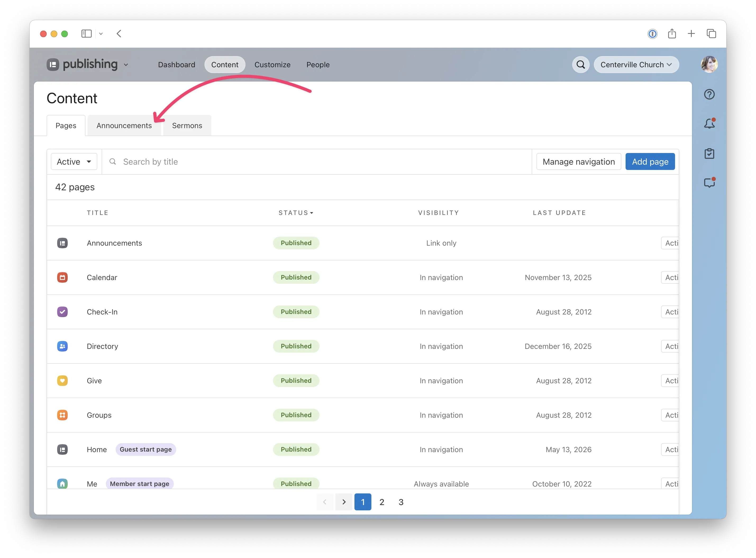Open the tasks clipboard icon in sidebar
The width and height of the screenshot is (756, 558).
[x=709, y=153]
